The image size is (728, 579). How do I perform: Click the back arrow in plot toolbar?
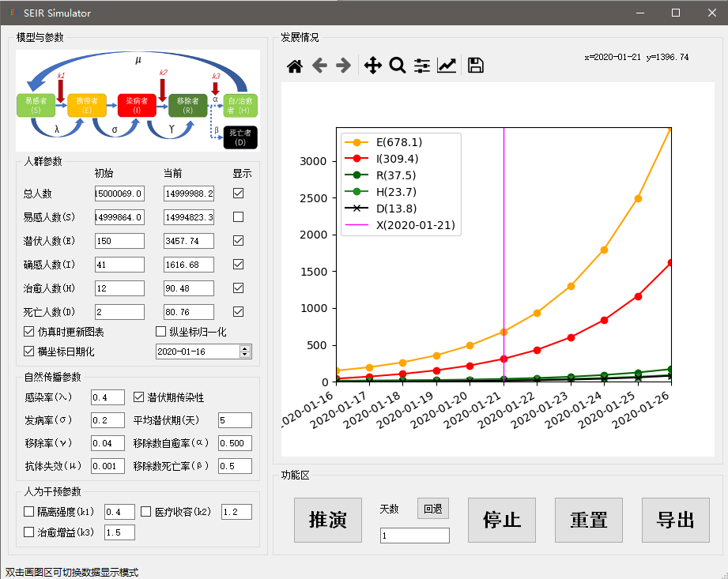[319, 66]
